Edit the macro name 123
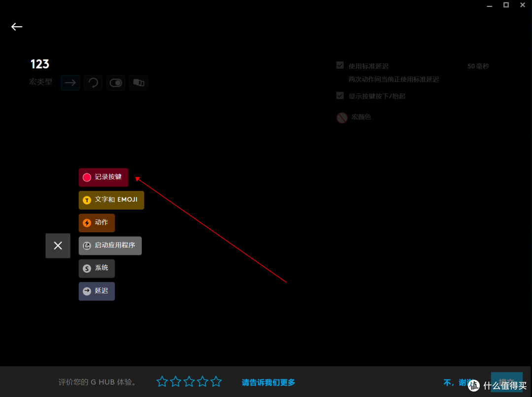 click(x=40, y=64)
